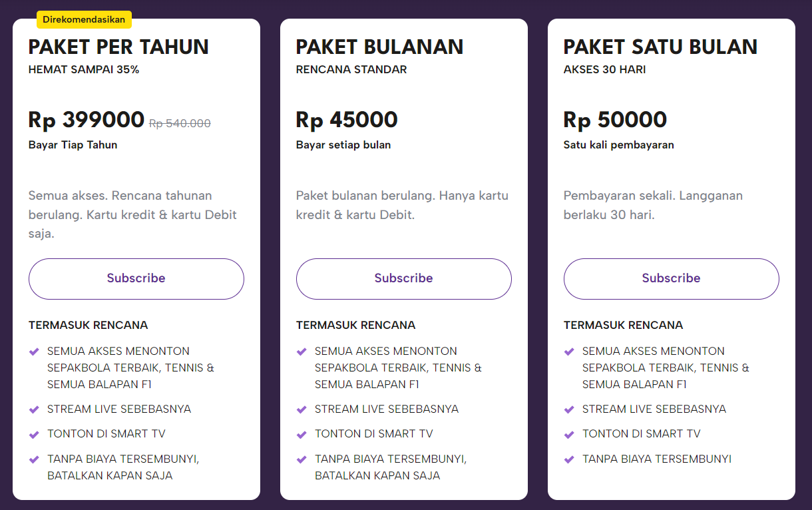This screenshot has height=510, width=812.
Task: Click the checkmark beside TANPA BIAYA TERSEMBUNYI in Paket Satu Bulan
Action: (x=569, y=459)
